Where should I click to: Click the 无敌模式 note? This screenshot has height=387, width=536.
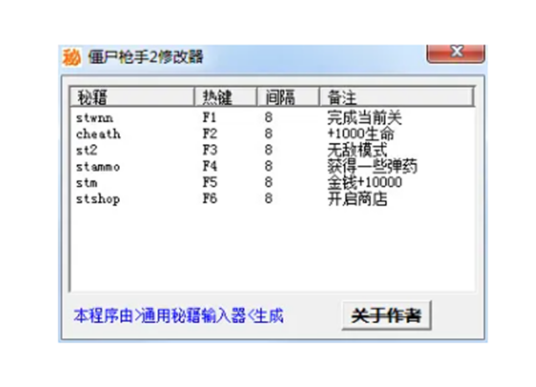click(x=357, y=150)
